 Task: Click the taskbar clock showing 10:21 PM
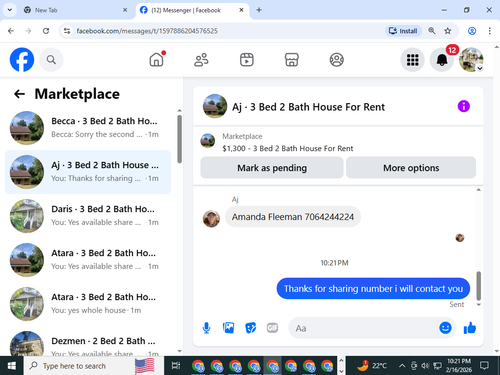(x=459, y=366)
